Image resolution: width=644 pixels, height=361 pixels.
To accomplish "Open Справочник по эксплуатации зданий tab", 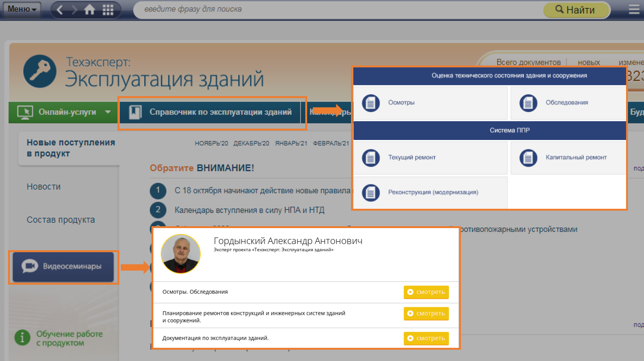I will click(210, 112).
